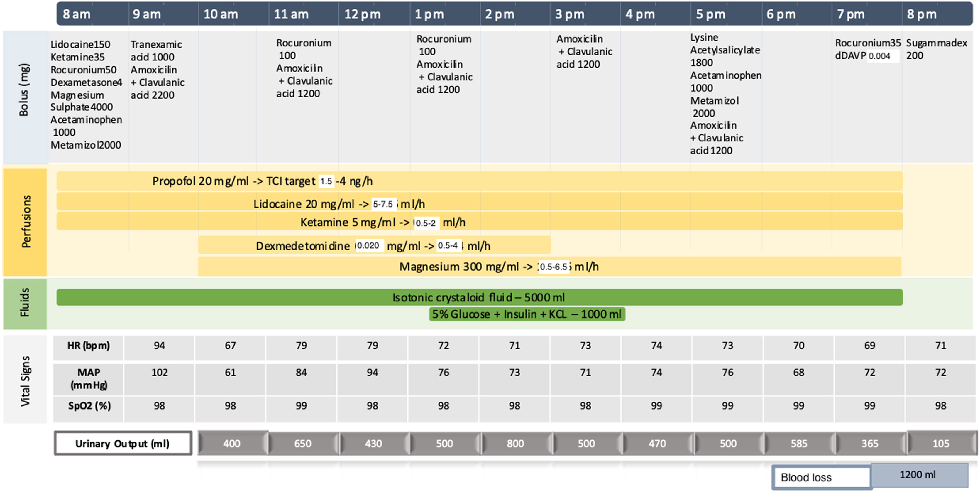Viewport: 980px width, 492px height.
Task: Click the Urinary Output (ml) label box
Action: [123, 443]
